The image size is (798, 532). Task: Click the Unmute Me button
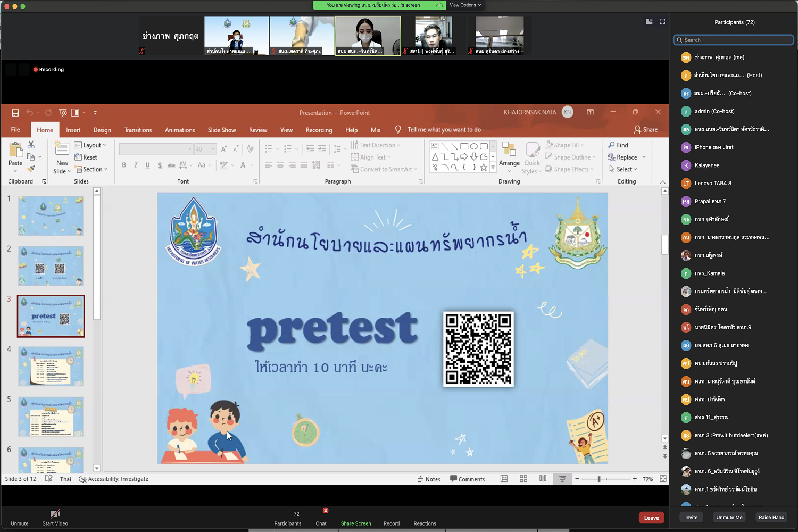click(x=729, y=517)
